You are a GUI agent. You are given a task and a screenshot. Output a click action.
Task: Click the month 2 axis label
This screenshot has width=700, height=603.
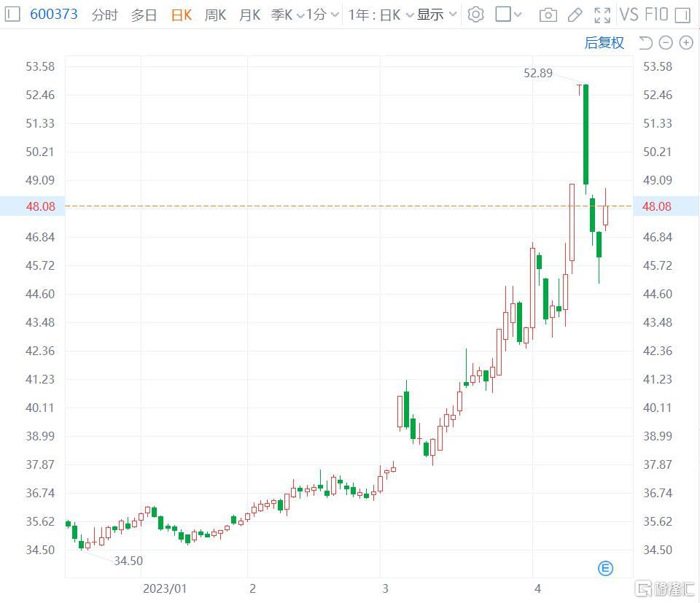tap(253, 588)
